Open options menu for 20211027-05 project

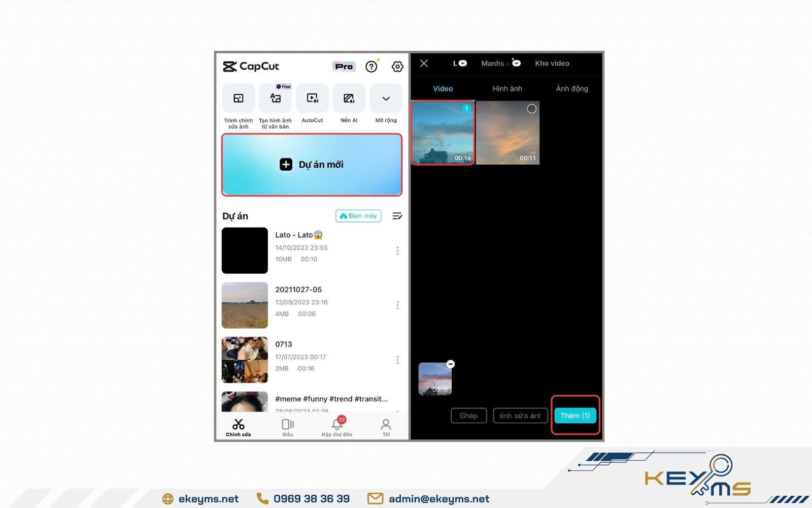click(x=397, y=305)
